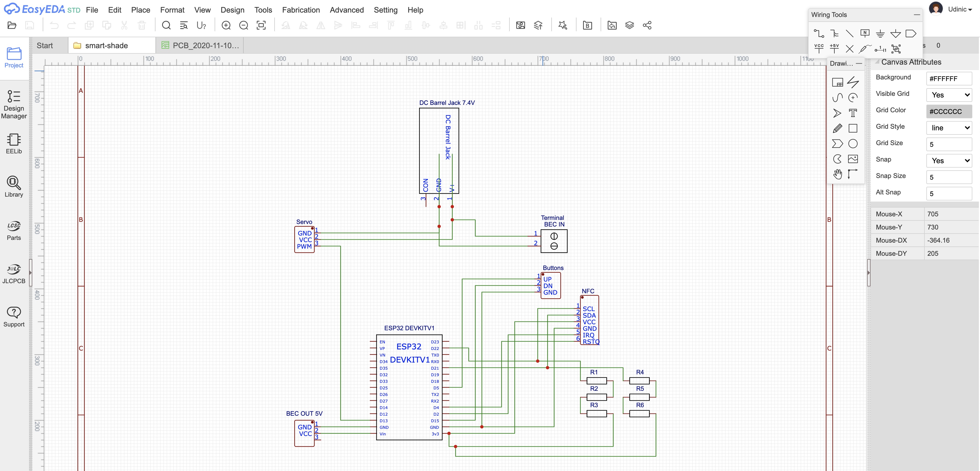Select the Drag hand tool
This screenshot has width=980, height=471.
837,174
